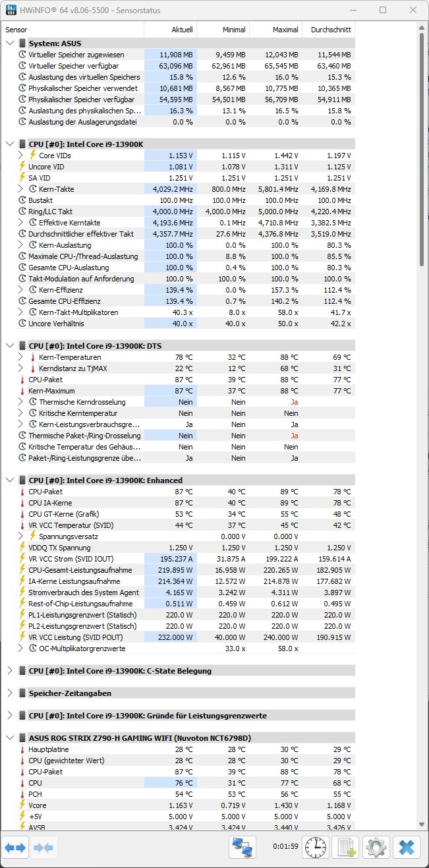Open the network remote monitoring icon
The height and width of the screenshot is (868, 429).
click(x=242, y=847)
